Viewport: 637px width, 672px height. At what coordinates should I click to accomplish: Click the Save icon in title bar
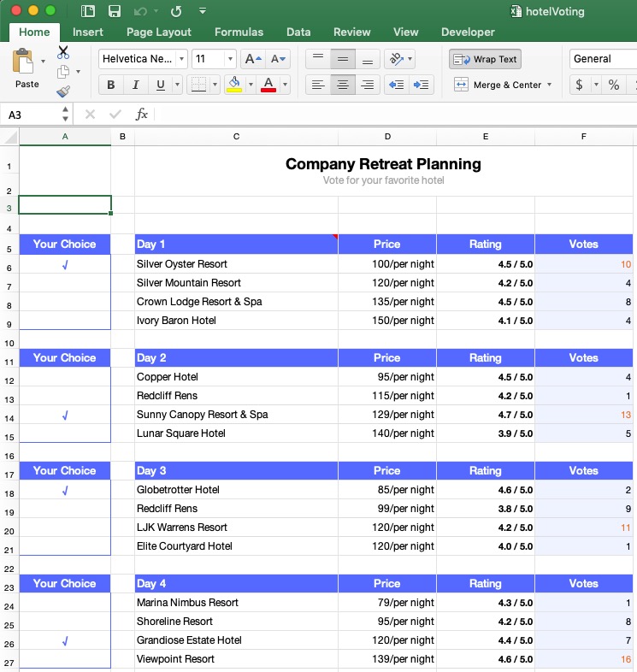[x=114, y=11]
